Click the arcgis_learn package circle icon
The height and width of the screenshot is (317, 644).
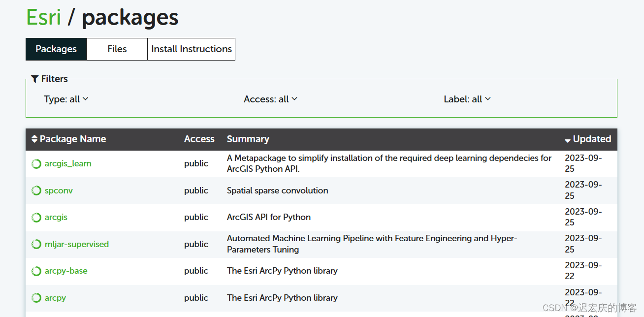point(36,164)
